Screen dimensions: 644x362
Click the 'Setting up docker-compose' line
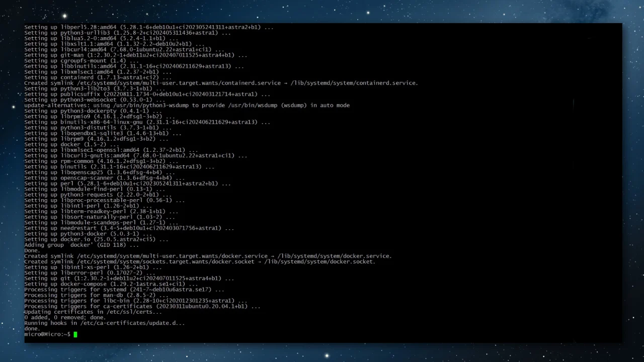tap(111, 284)
